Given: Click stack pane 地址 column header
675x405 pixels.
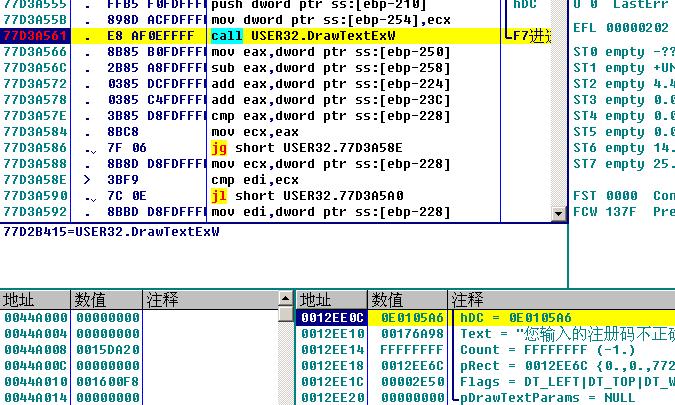Looking at the screenshot, I should [x=331, y=299].
